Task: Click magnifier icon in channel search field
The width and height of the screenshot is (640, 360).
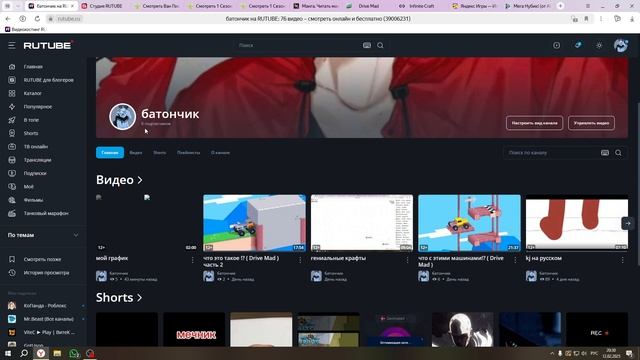Action: click(618, 153)
